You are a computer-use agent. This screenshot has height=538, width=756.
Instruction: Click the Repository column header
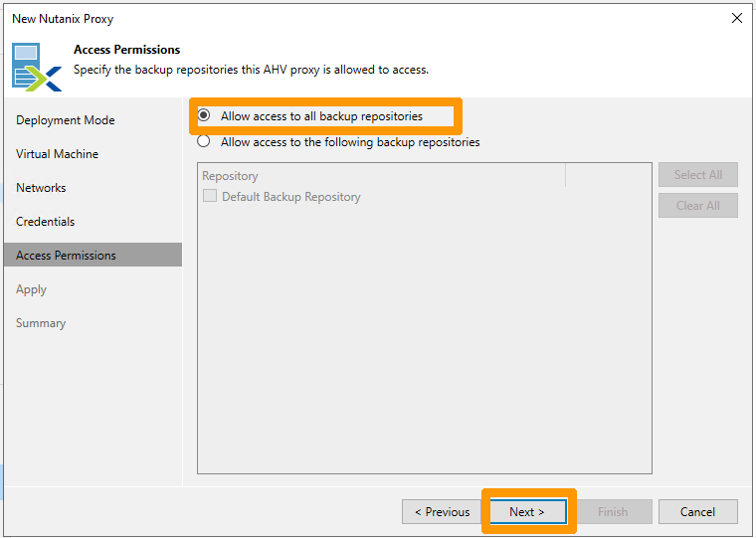pos(381,175)
